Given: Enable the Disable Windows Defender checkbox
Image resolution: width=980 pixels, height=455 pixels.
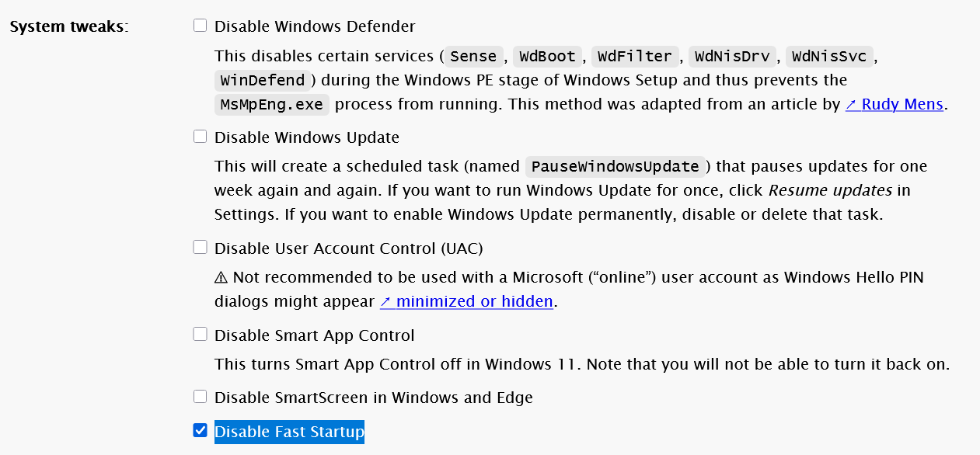Looking at the screenshot, I should coord(201,26).
